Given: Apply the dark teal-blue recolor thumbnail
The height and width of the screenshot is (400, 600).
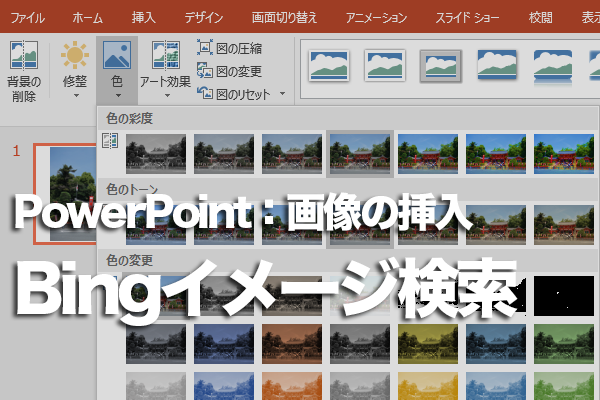Looking at the screenshot, I should [496, 344].
